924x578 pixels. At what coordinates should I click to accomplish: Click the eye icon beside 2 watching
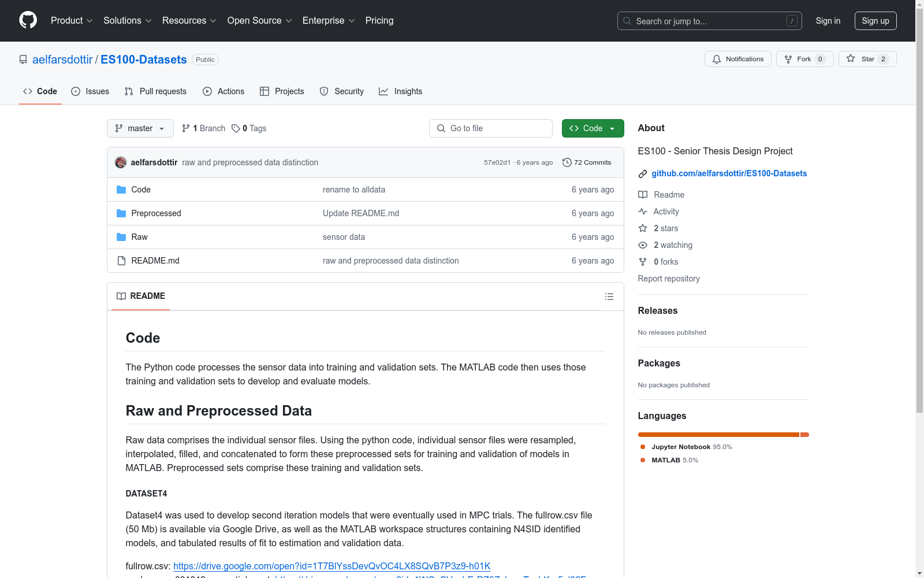click(643, 245)
